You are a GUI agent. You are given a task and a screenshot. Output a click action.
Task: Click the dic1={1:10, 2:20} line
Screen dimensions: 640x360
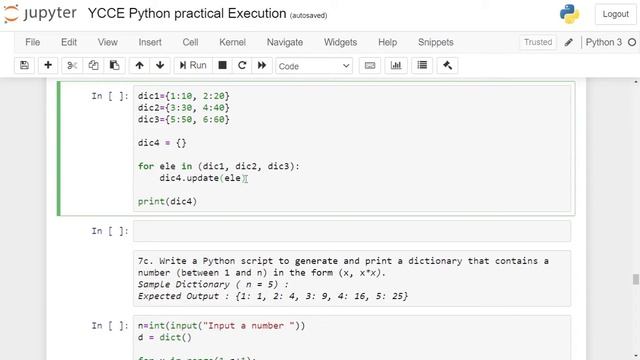click(x=184, y=96)
